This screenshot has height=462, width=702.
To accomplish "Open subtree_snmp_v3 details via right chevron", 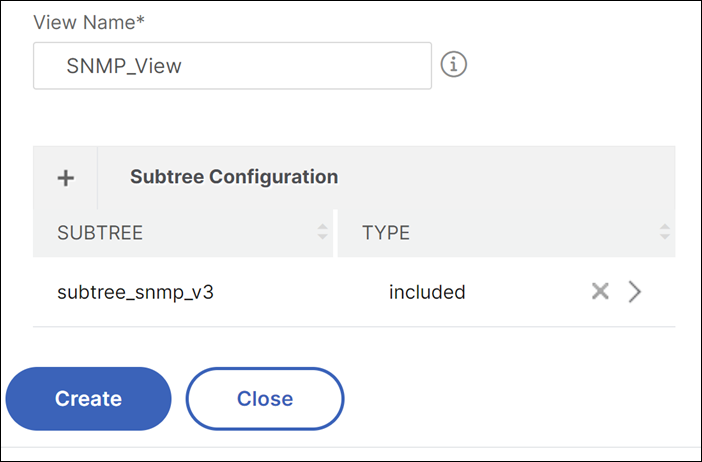I will (634, 292).
